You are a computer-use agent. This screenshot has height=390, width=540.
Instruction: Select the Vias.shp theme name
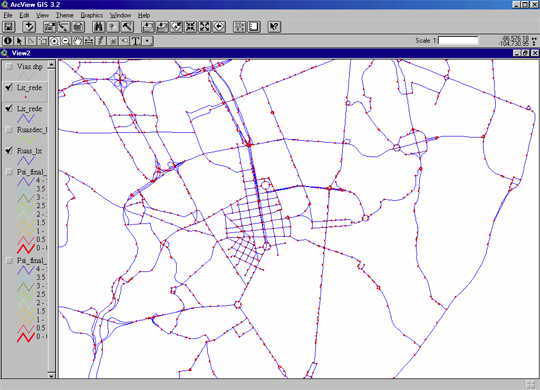(x=30, y=66)
